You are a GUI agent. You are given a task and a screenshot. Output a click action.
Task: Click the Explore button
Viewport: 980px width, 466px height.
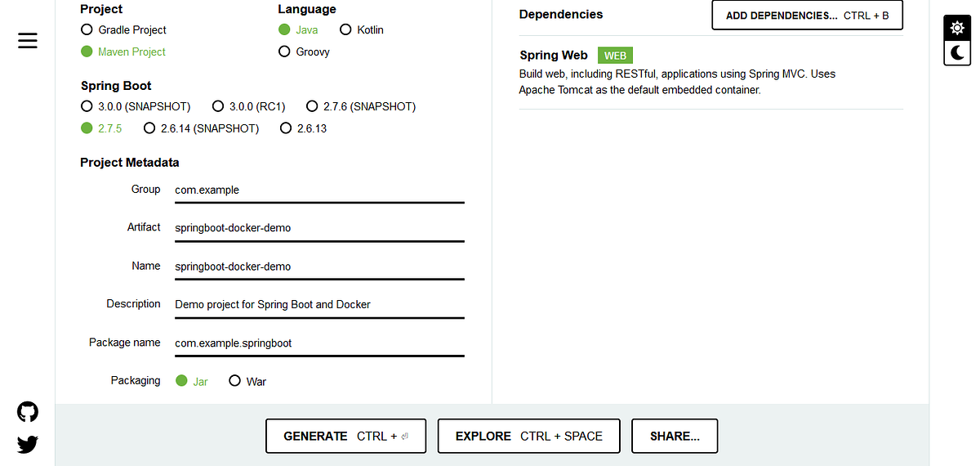tap(529, 436)
